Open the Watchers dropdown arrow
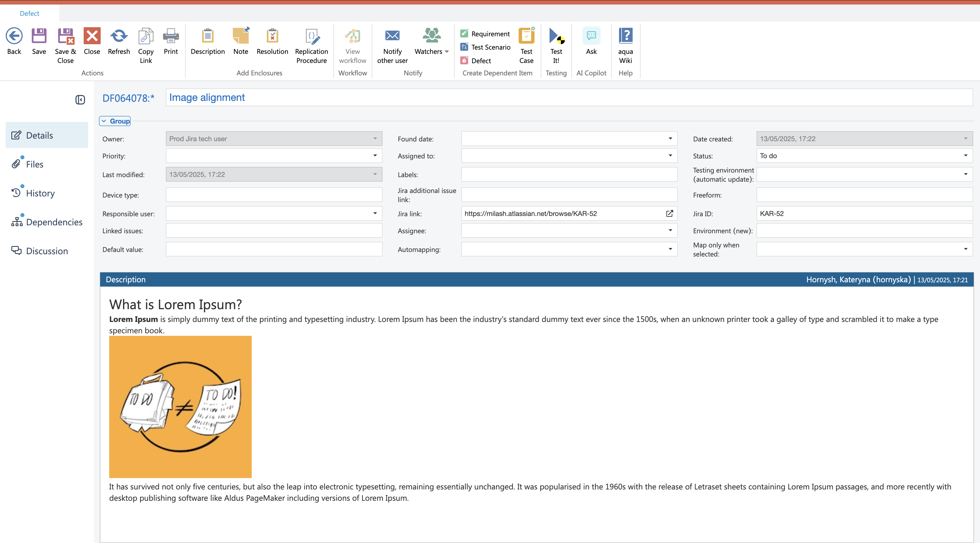Screen dimensions: 980x543 tap(447, 52)
